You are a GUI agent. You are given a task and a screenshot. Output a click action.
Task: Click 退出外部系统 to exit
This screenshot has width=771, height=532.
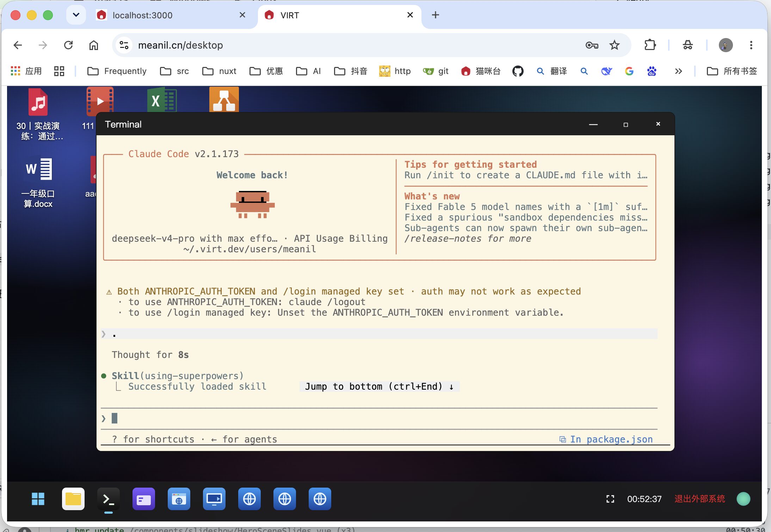pyautogui.click(x=700, y=499)
